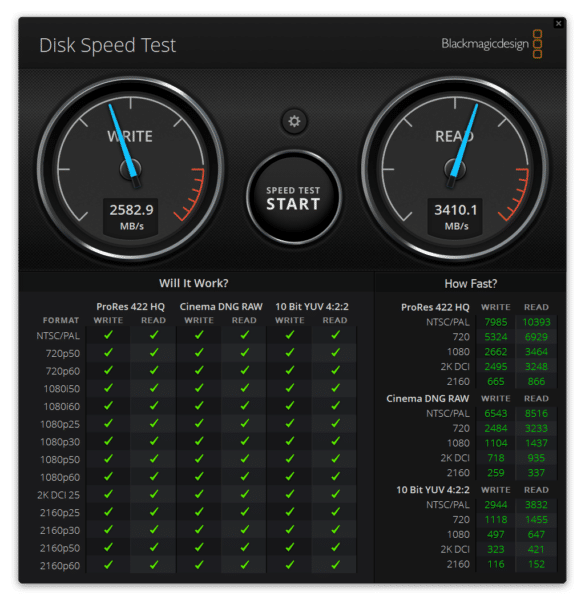585x604 pixels.
Task: Click the 323 write value
Action: (496, 550)
